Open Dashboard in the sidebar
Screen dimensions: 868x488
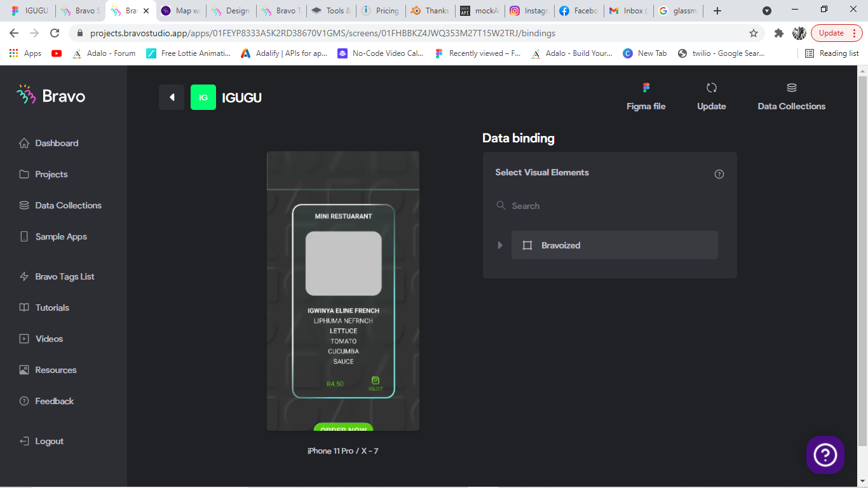[x=49, y=143]
